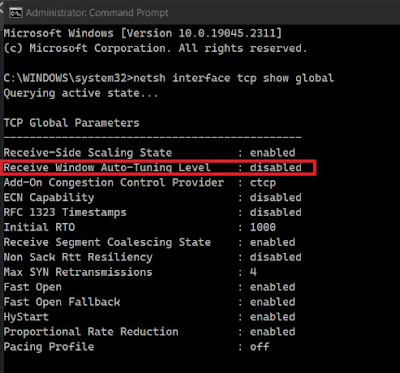Click the 'Receive Segment Coalescing State' label

107,242
